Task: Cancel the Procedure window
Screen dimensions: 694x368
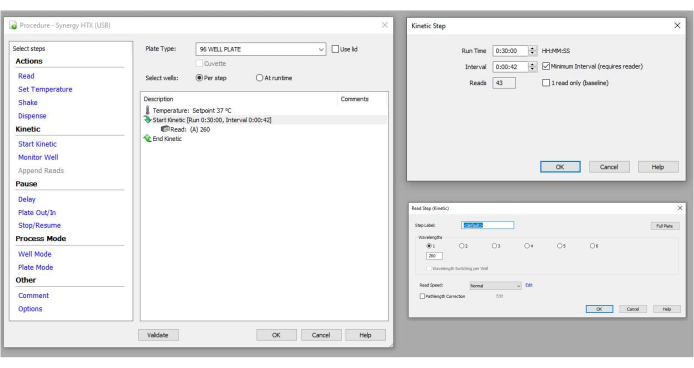Action: 321,335
